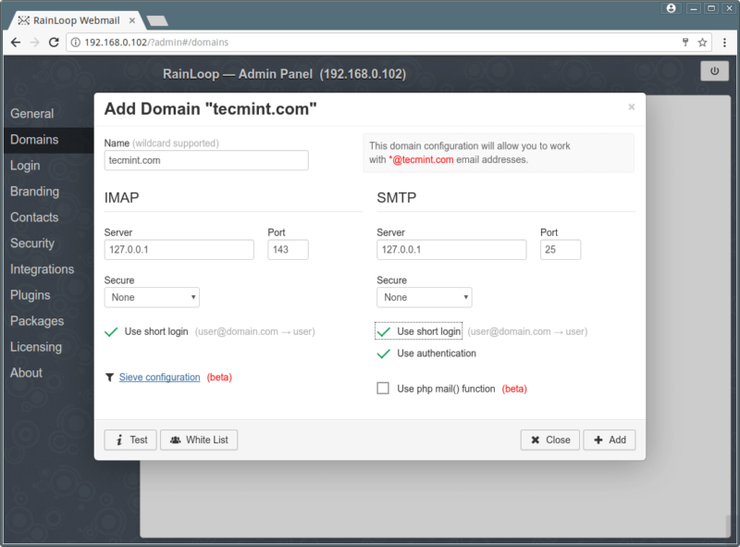
Task: Click the Add button
Action: tap(609, 440)
